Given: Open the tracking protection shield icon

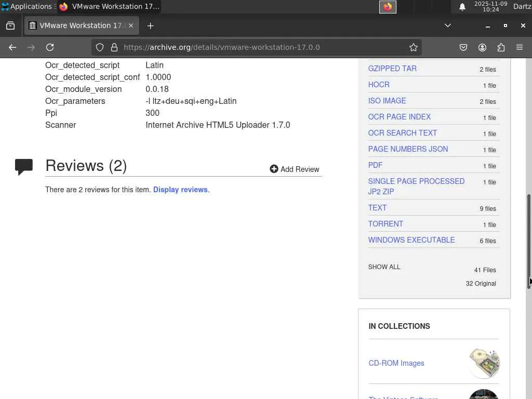Looking at the screenshot, I should coord(99,47).
